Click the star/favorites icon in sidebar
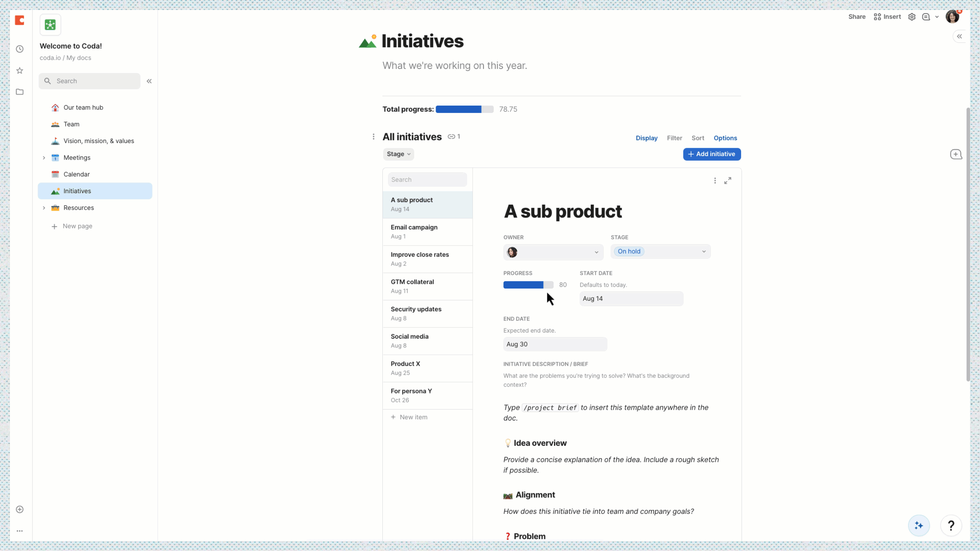980x551 pixels. [20, 70]
